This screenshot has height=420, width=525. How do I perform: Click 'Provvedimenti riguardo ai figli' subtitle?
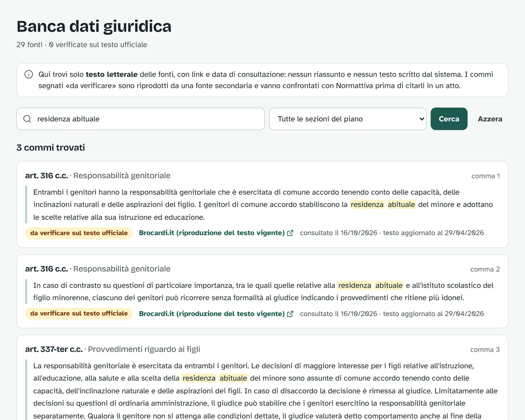[x=144, y=350]
